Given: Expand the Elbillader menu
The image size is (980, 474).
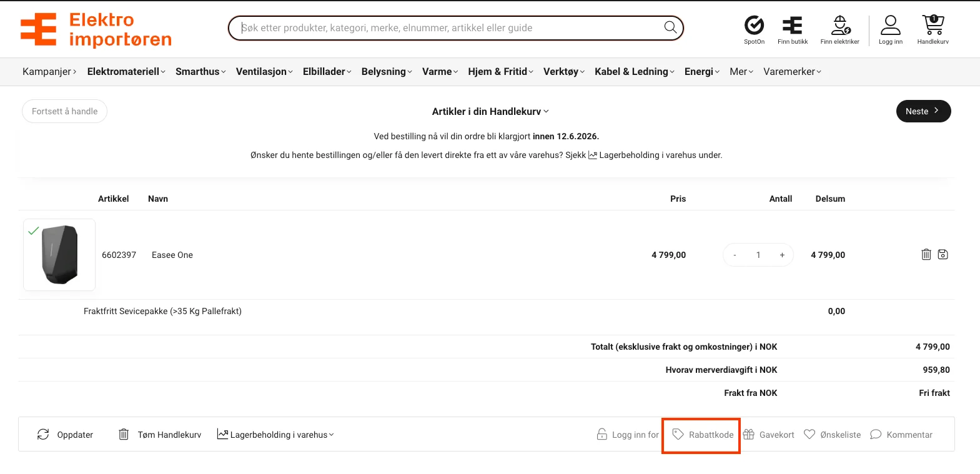Looking at the screenshot, I should (x=327, y=72).
